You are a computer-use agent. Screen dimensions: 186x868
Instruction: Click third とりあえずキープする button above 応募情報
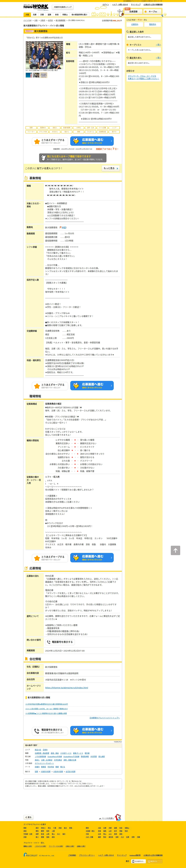tap(50, 558)
